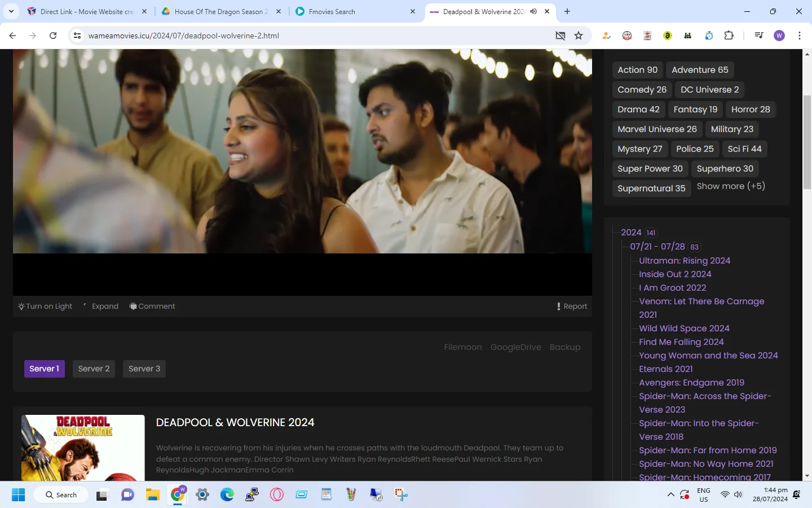Viewport: 812px width, 508px height.
Task: Select Server 2 for playback
Action: tap(94, 369)
